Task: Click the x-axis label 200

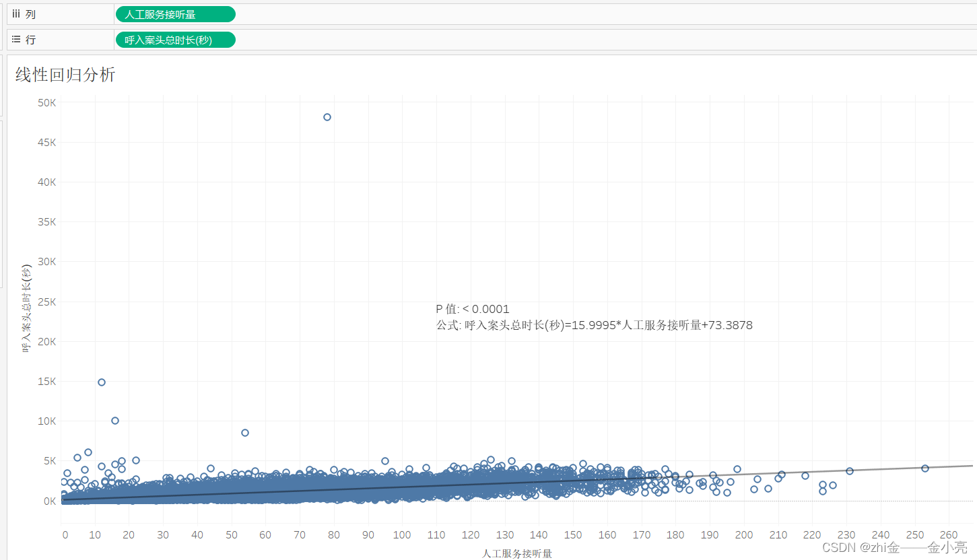Action: click(744, 535)
